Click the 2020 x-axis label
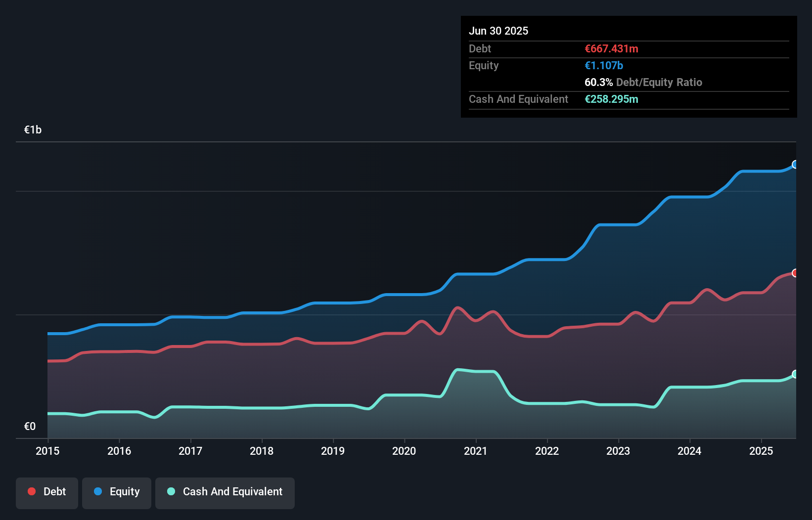The image size is (812, 520). point(404,451)
